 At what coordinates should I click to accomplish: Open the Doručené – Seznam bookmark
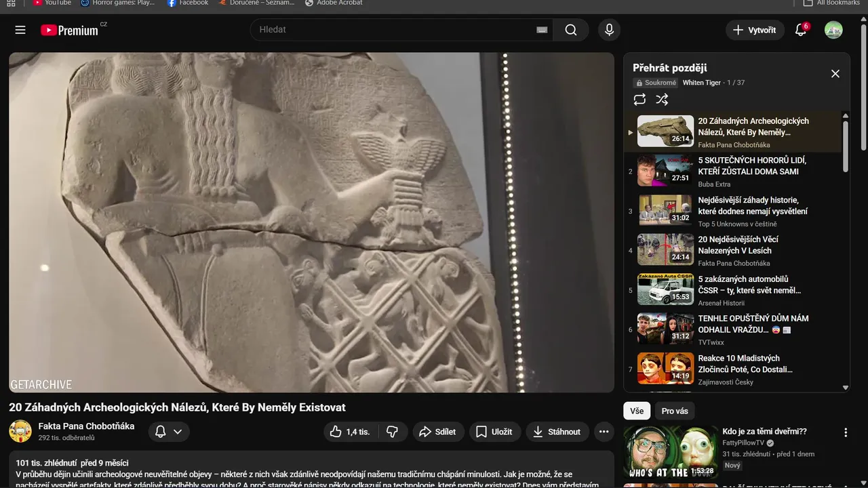point(257,3)
